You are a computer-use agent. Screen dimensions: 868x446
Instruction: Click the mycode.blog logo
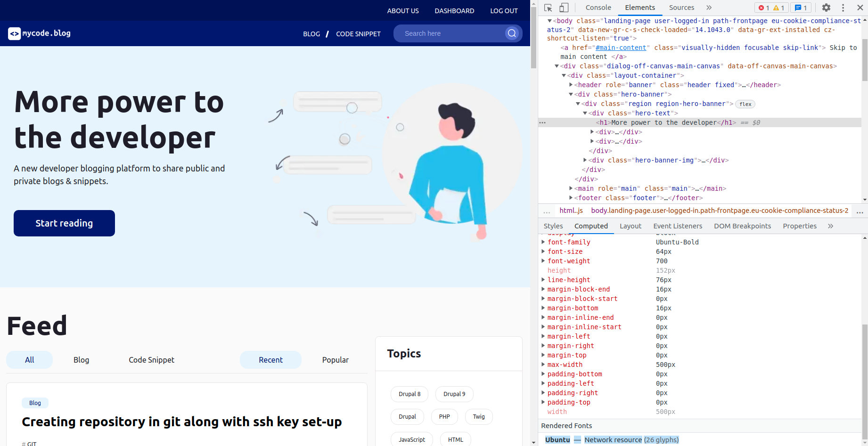[x=40, y=33]
